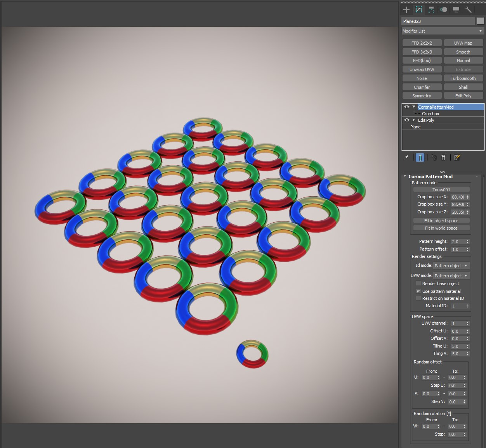Enable Render base object checkbox
This screenshot has width=486, height=448.
(418, 284)
